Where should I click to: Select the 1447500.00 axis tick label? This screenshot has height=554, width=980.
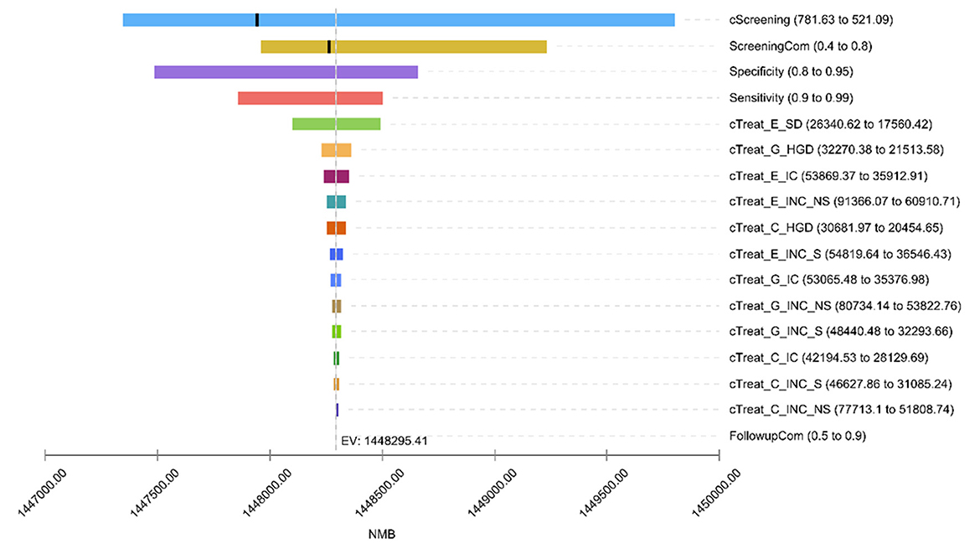(x=154, y=494)
